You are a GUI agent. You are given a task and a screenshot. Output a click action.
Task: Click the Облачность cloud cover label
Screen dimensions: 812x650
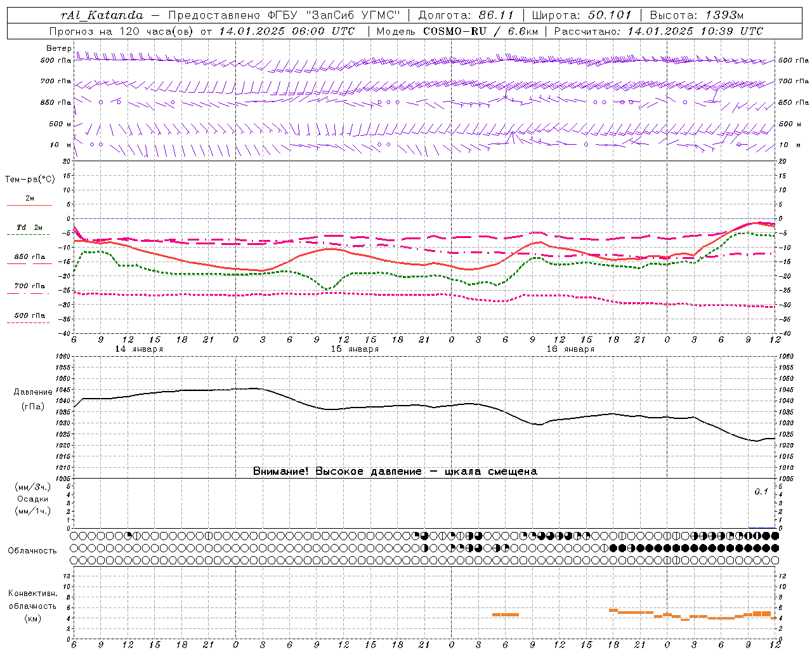coord(32,551)
